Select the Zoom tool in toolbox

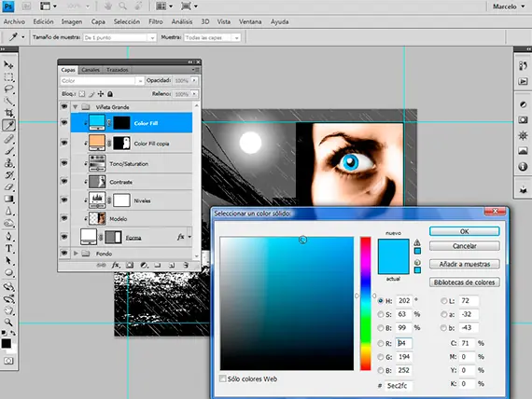8,322
